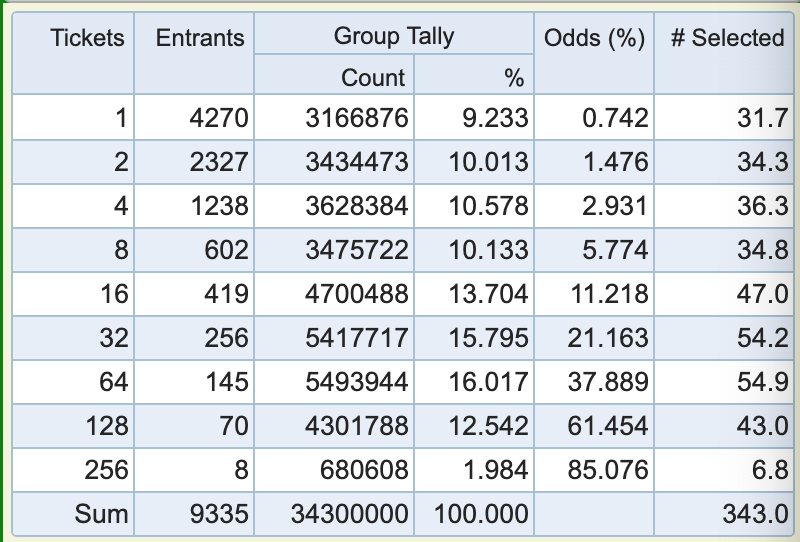The image size is (800, 542).
Task: Select count value 3434473
Action: (x=357, y=162)
